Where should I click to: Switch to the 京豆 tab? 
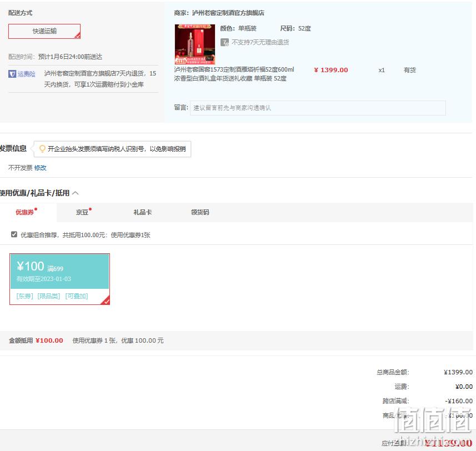(83, 212)
